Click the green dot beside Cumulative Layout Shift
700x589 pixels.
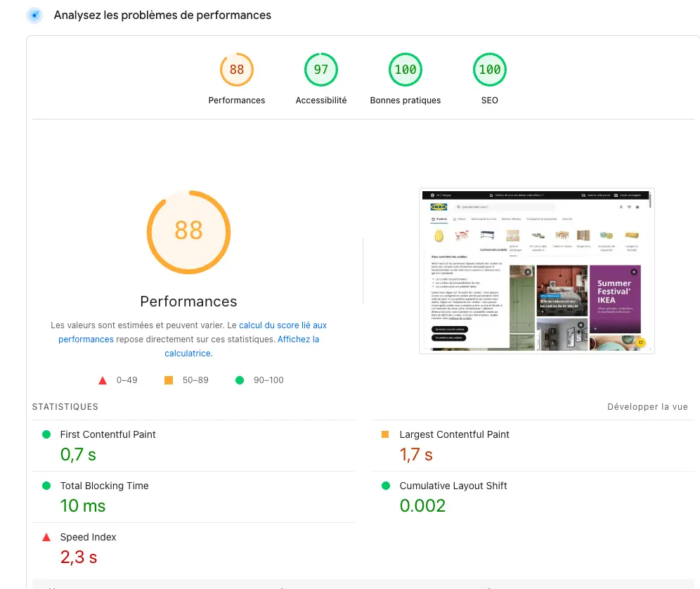pyautogui.click(x=385, y=486)
